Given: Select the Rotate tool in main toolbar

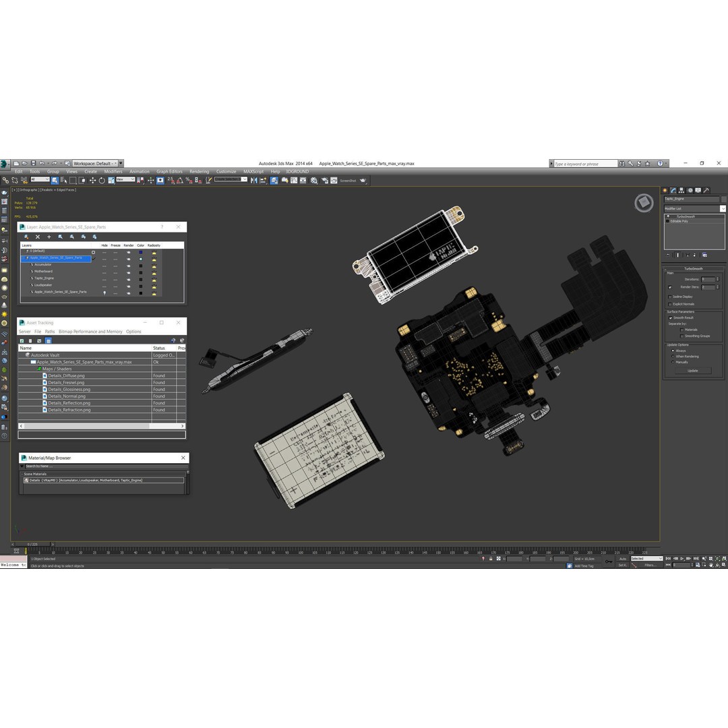Looking at the screenshot, I should click(102, 181).
